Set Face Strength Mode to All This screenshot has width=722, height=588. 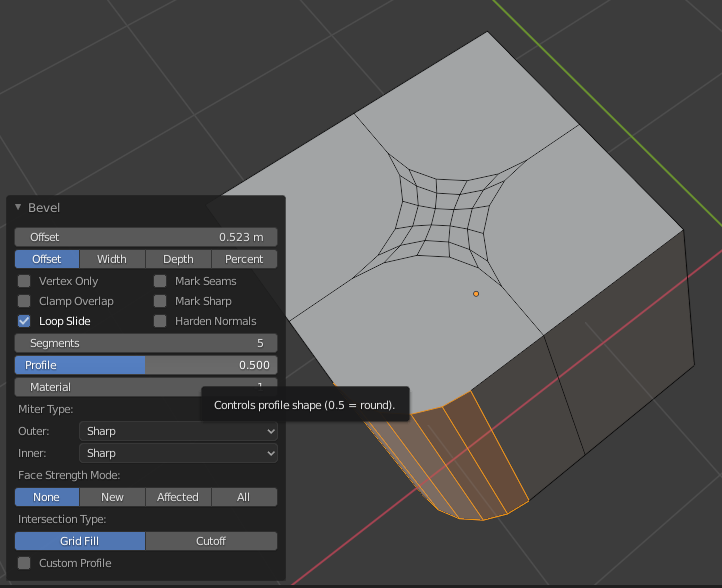(244, 497)
